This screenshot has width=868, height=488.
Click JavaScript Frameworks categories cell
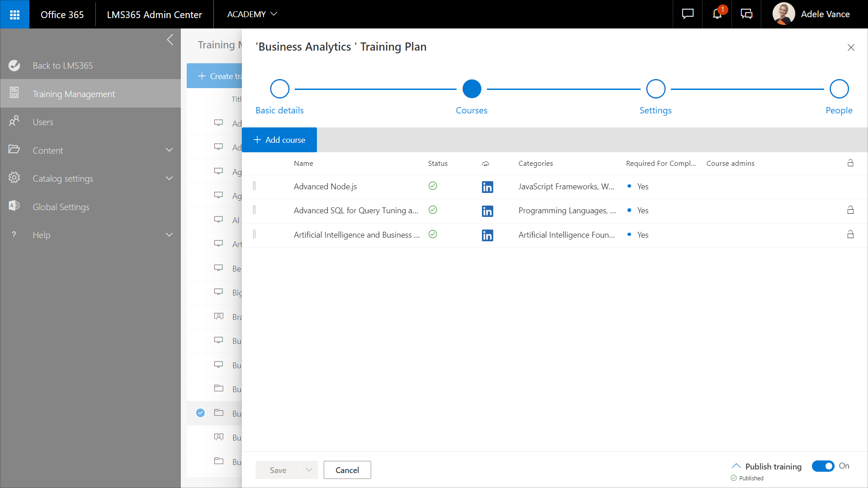point(566,186)
